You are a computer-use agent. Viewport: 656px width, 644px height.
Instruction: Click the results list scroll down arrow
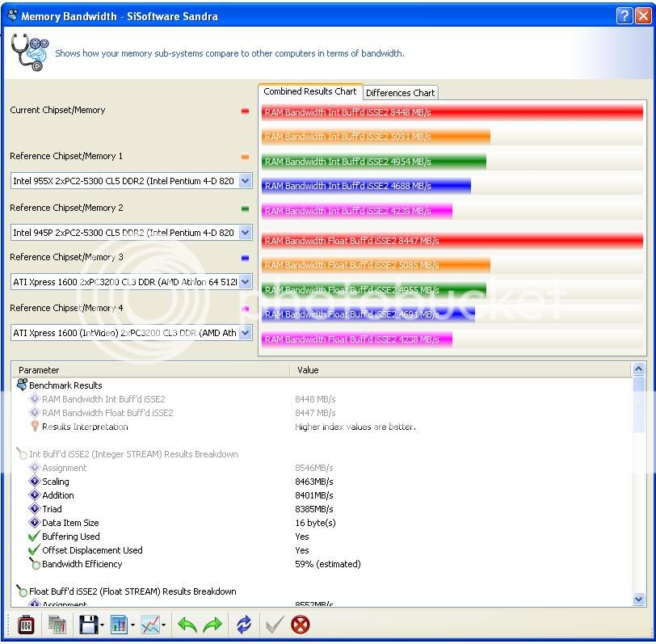638,600
